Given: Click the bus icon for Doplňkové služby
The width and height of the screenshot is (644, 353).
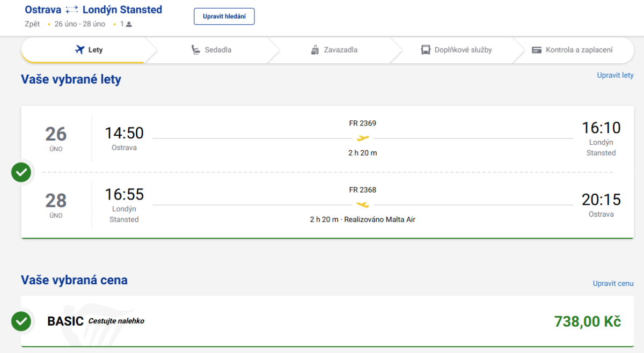Looking at the screenshot, I should tap(426, 50).
